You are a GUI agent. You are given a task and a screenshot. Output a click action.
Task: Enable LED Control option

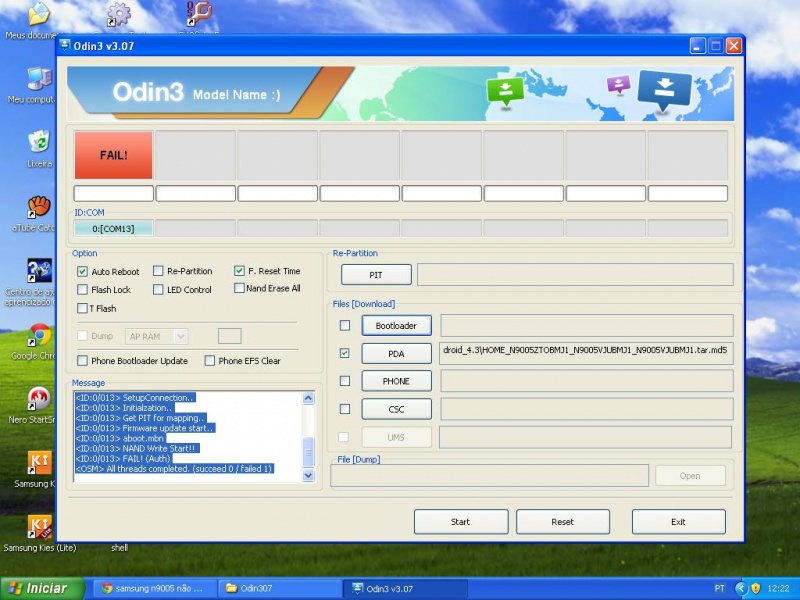(x=158, y=289)
